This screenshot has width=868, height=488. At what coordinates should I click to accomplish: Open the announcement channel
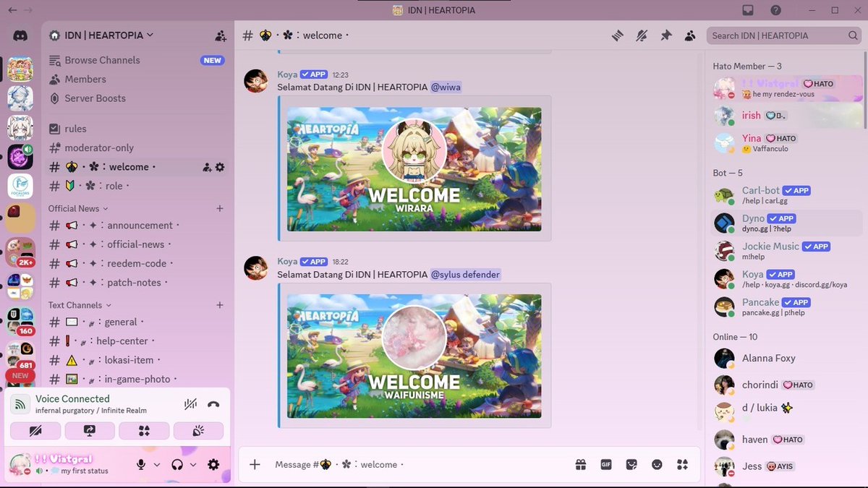[136, 226]
